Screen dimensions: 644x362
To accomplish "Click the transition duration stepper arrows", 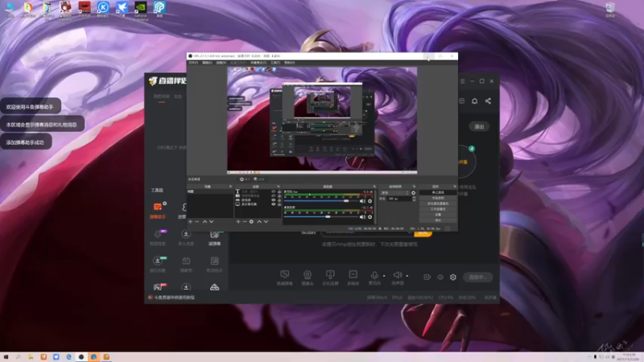I will click(x=414, y=199).
